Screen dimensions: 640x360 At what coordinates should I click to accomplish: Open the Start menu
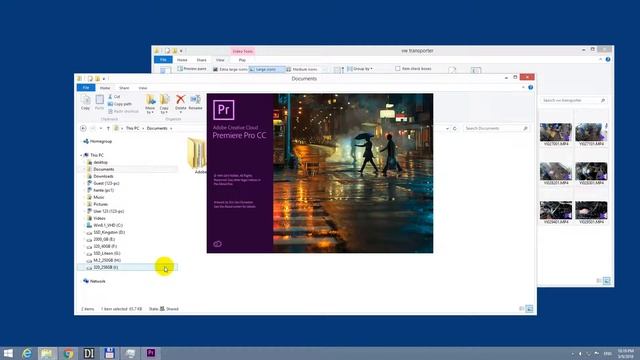(8, 353)
